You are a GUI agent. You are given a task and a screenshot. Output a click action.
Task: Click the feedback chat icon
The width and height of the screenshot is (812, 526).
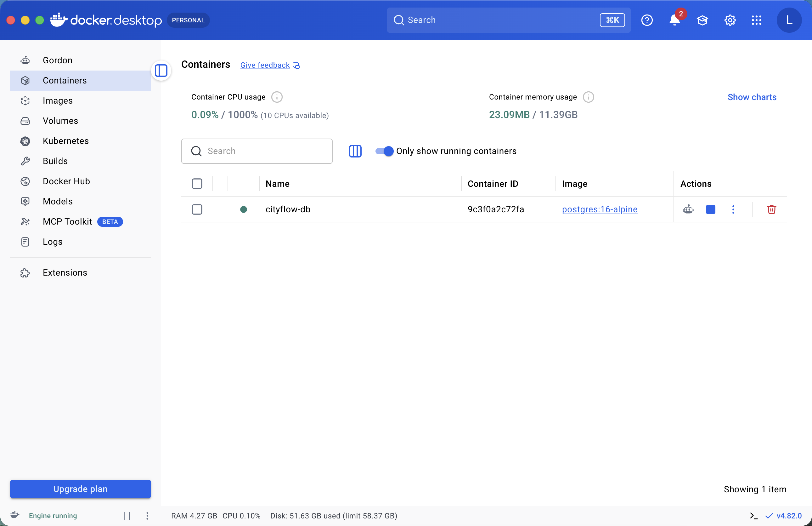pos(296,66)
